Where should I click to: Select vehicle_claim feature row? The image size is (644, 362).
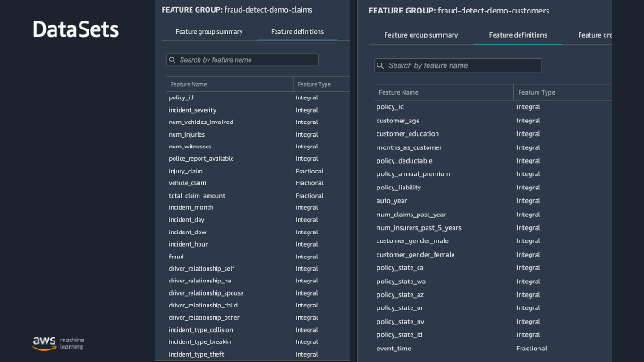[258, 183]
